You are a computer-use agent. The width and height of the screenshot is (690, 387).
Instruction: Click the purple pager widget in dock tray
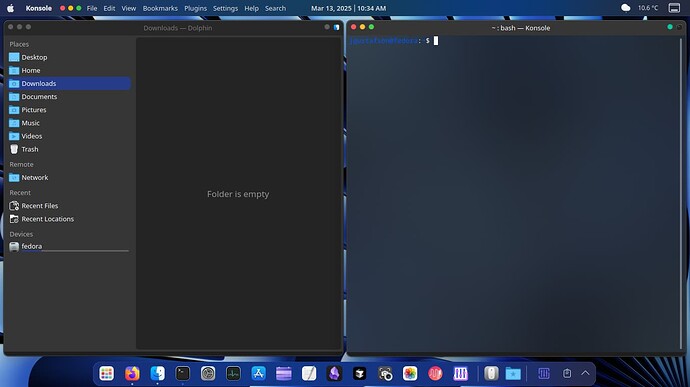pos(544,373)
